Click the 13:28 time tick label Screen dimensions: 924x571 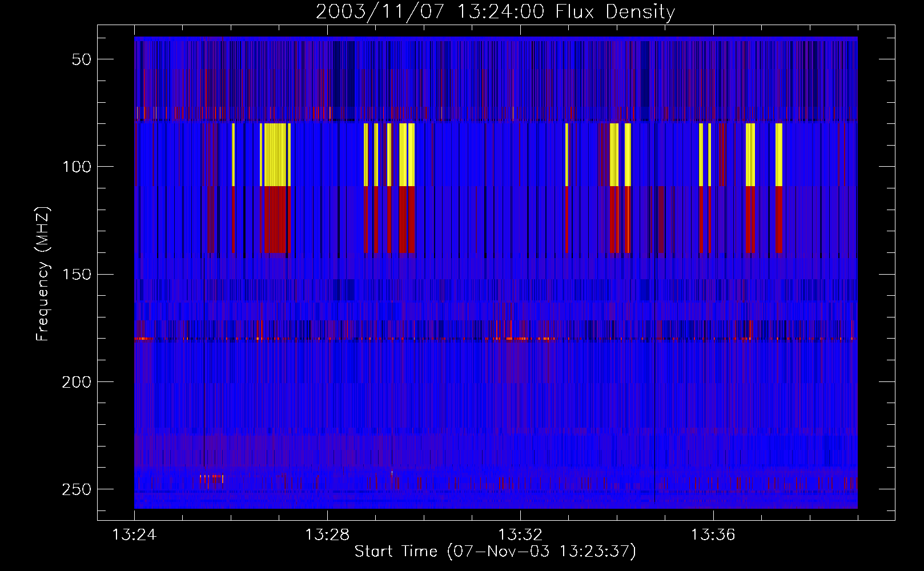coord(327,535)
